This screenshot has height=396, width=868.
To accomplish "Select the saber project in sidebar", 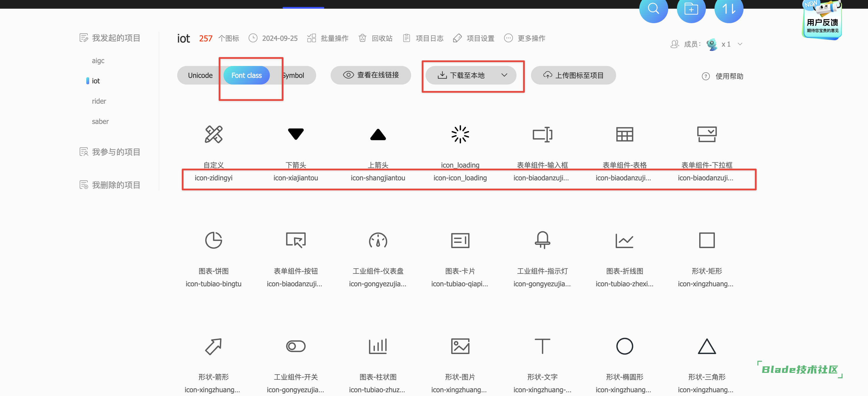I will [100, 121].
